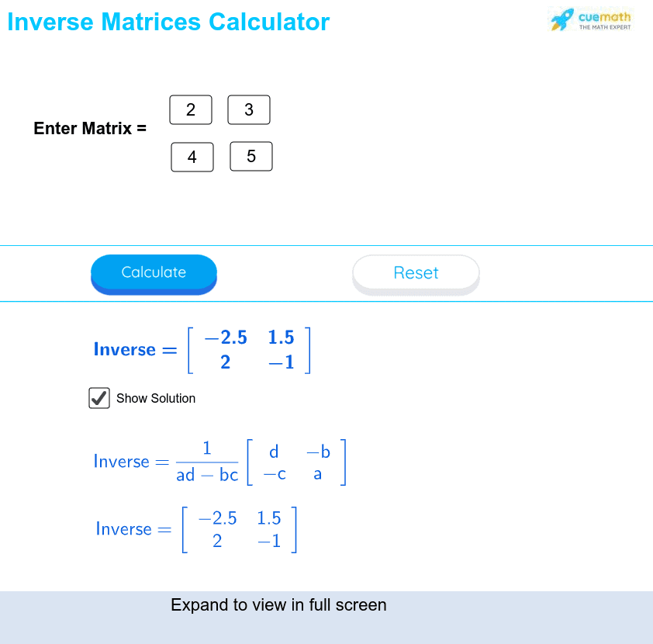Select the matrix cell containing 4
This screenshot has width=653, height=644.
pyautogui.click(x=192, y=157)
